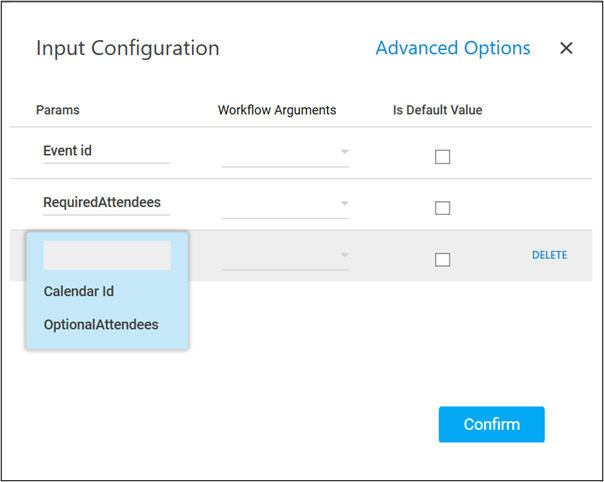Click the Workflow Arguments column header
Screen dimensions: 604x482
click(x=277, y=110)
